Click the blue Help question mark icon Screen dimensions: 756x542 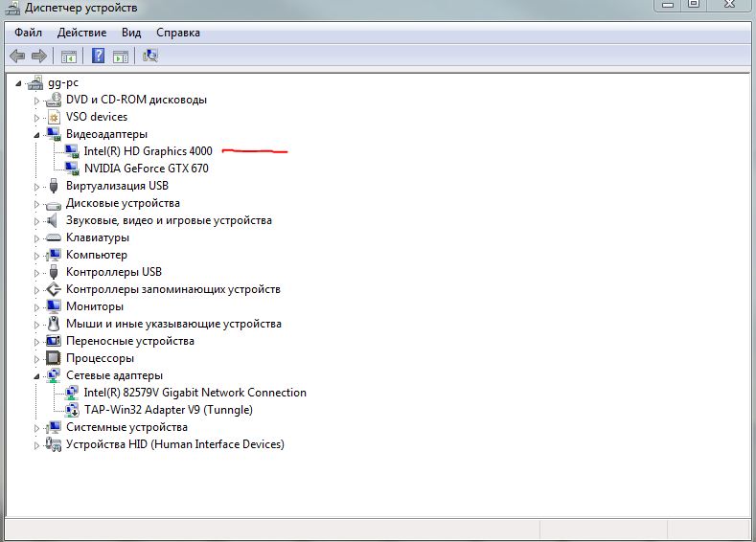[98, 56]
